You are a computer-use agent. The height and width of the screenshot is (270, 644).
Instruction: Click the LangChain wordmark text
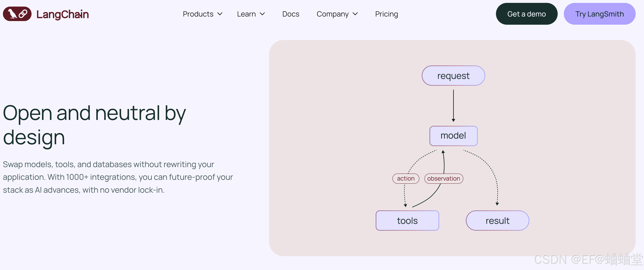[63, 14]
